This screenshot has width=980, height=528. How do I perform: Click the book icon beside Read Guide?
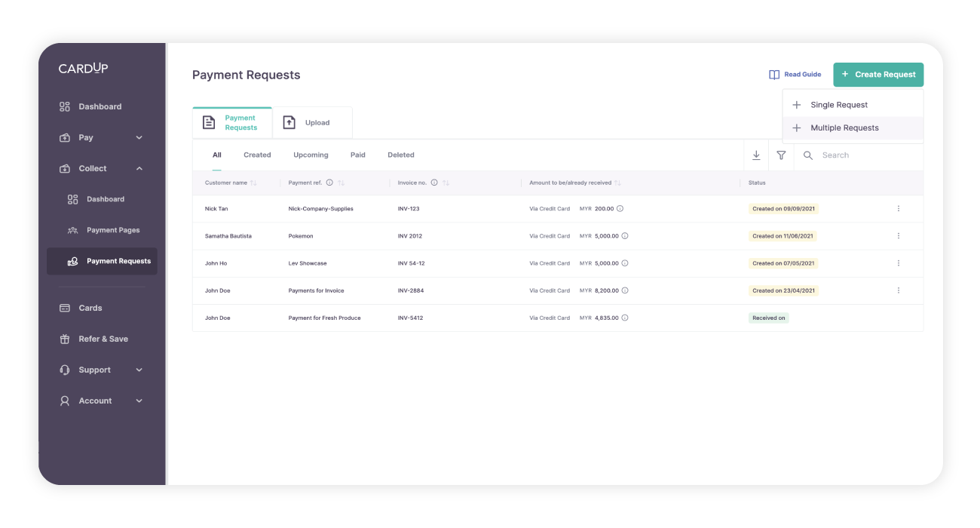tap(773, 74)
